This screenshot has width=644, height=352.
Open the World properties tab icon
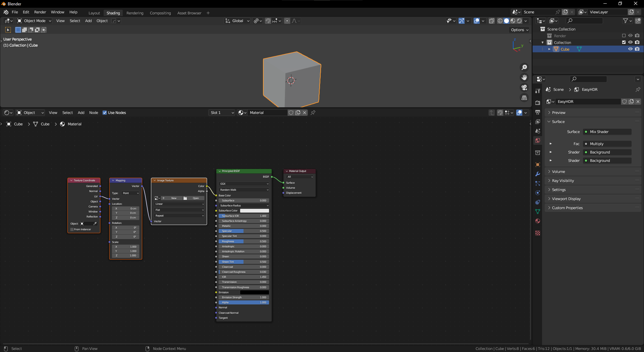[x=538, y=140]
